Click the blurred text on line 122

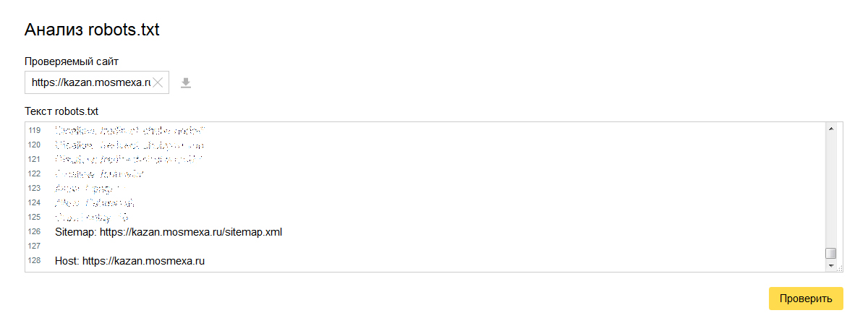100,174
